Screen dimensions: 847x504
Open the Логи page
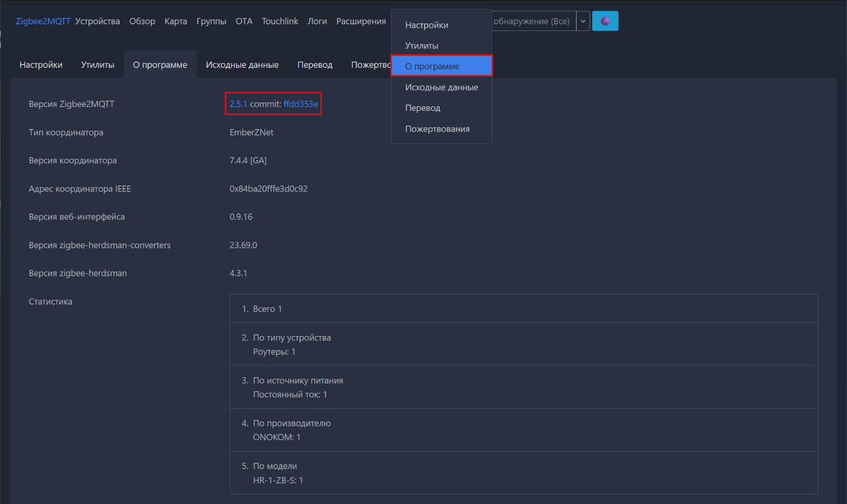point(317,21)
